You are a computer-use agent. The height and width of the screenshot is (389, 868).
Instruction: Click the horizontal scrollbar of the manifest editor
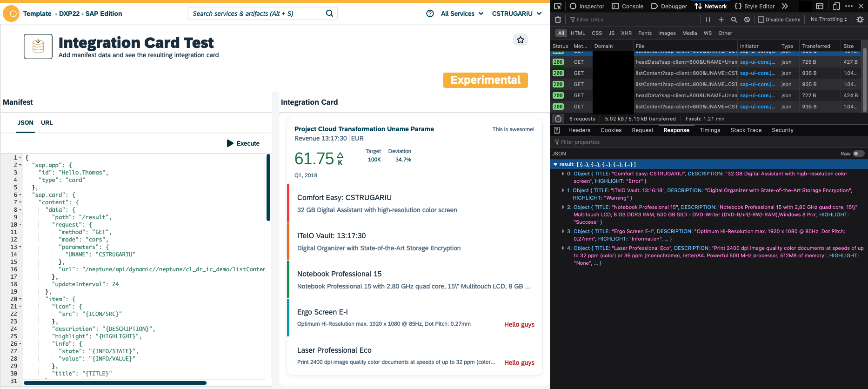pyautogui.click(x=115, y=383)
